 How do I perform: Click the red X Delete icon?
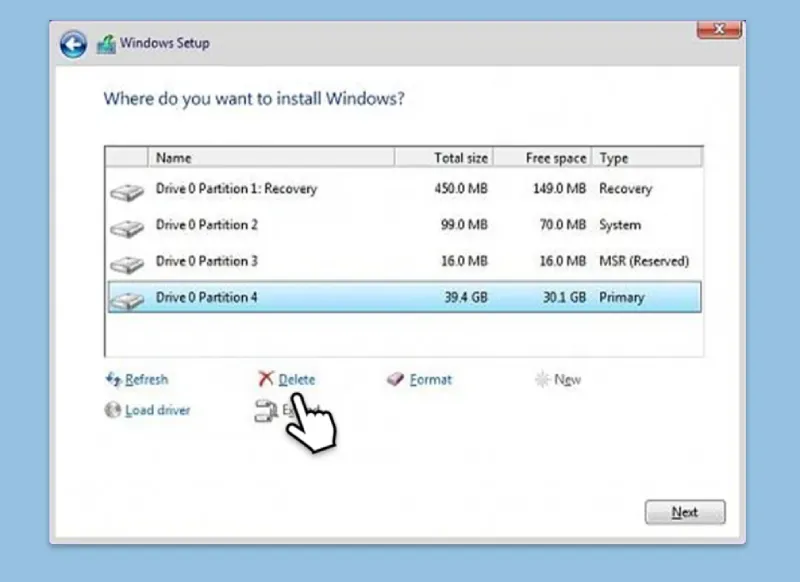click(x=265, y=378)
